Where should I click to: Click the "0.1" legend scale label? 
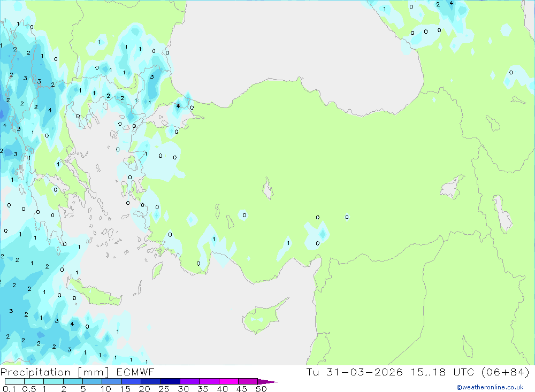tap(9, 389)
